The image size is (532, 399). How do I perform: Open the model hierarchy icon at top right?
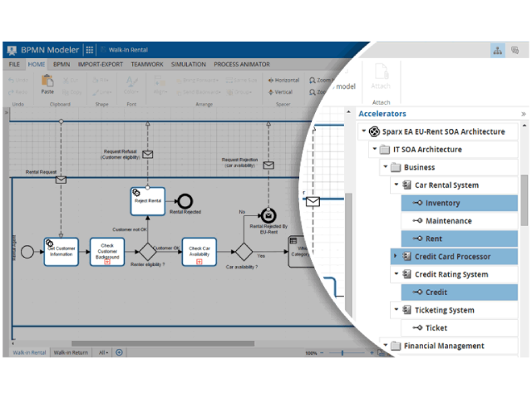pos(497,51)
